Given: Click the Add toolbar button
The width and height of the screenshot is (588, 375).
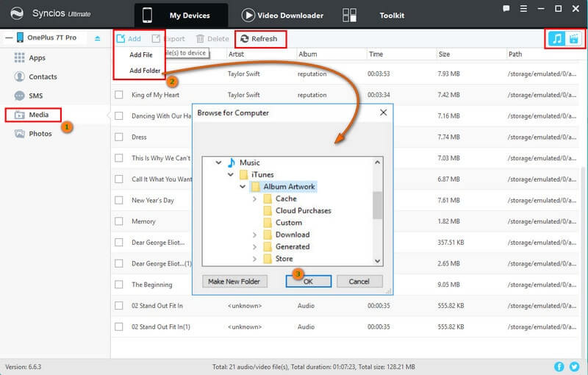Looking at the screenshot, I should pyautogui.click(x=129, y=39).
